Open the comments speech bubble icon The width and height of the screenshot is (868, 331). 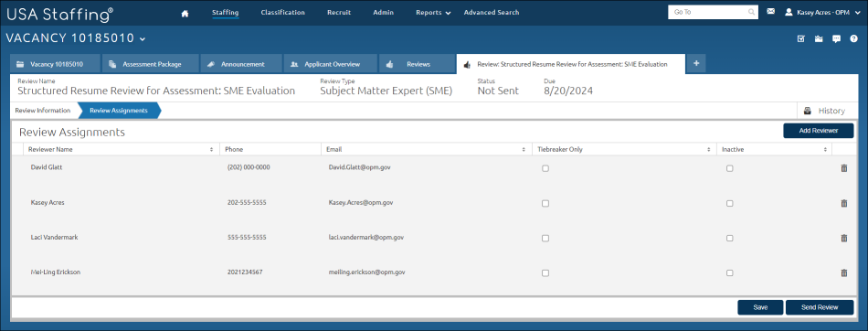pos(836,38)
